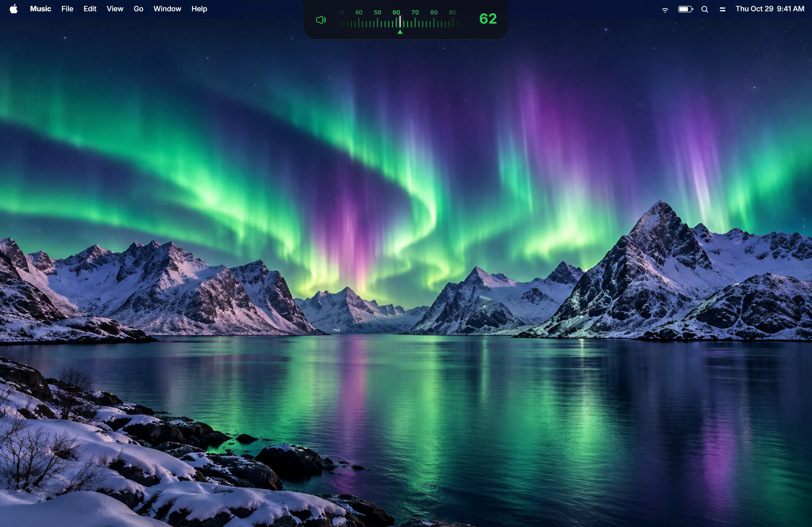Click the speaker icon in volume HUD
Image resolution: width=812 pixels, height=527 pixels.
[321, 20]
